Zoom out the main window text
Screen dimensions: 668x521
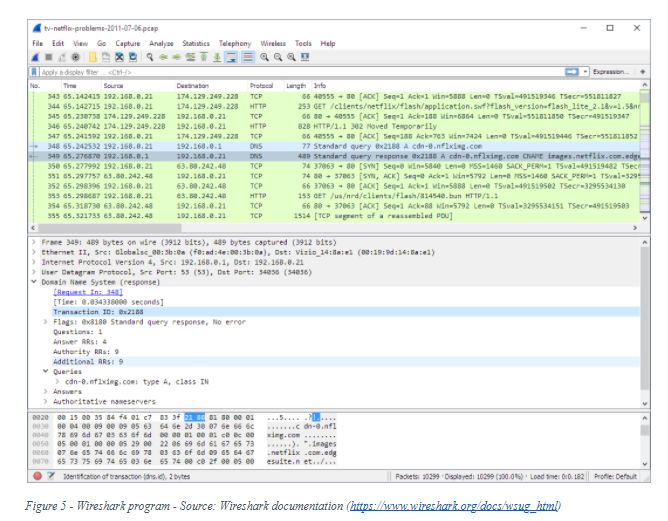[x=278, y=57]
